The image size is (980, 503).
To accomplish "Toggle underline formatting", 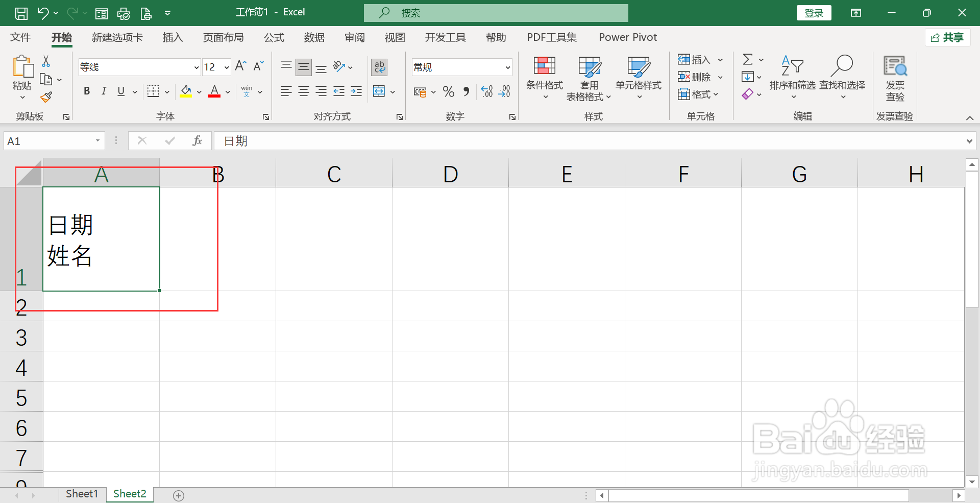I will [121, 91].
